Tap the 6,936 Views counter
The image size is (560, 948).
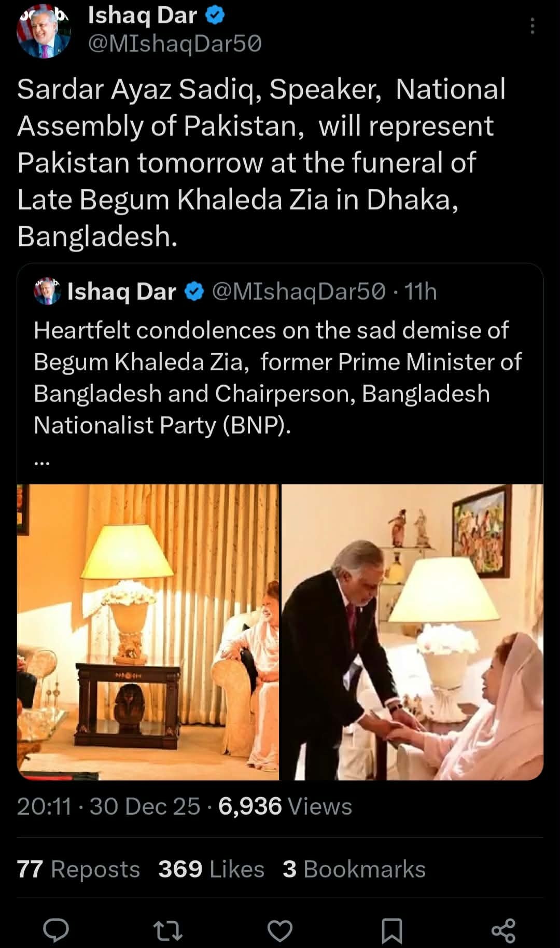(285, 806)
